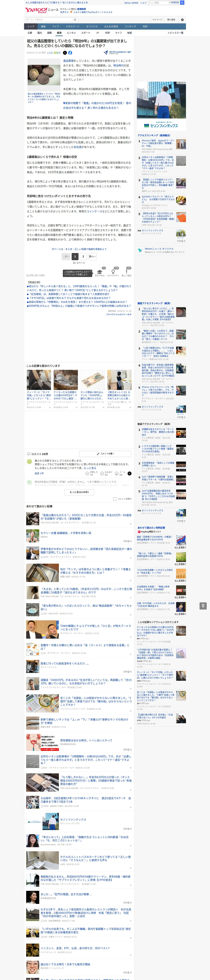The height and width of the screenshot is (980, 210).
Task: Open the ランキング navigation tab
Action: [x=130, y=27]
